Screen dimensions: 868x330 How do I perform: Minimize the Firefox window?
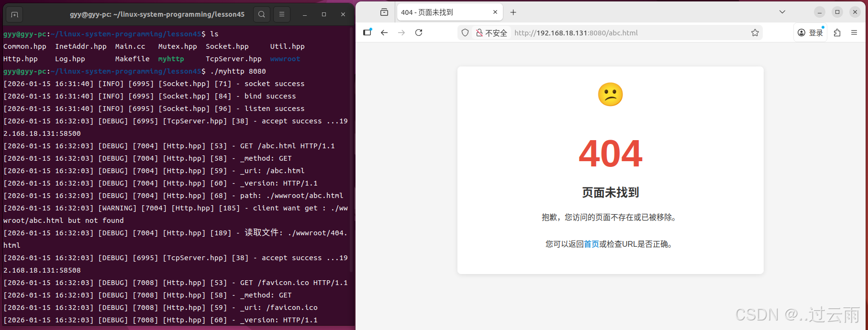(820, 12)
